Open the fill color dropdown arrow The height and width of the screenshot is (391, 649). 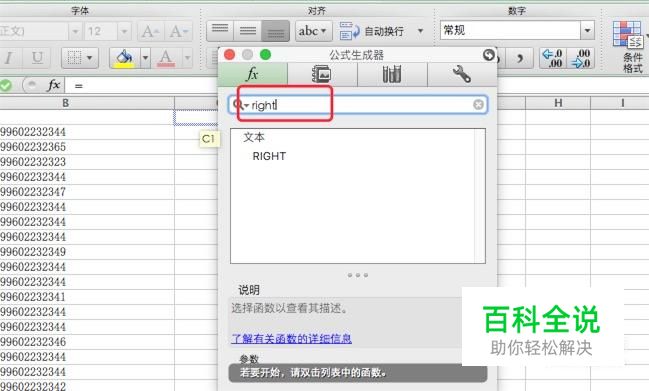[146, 58]
